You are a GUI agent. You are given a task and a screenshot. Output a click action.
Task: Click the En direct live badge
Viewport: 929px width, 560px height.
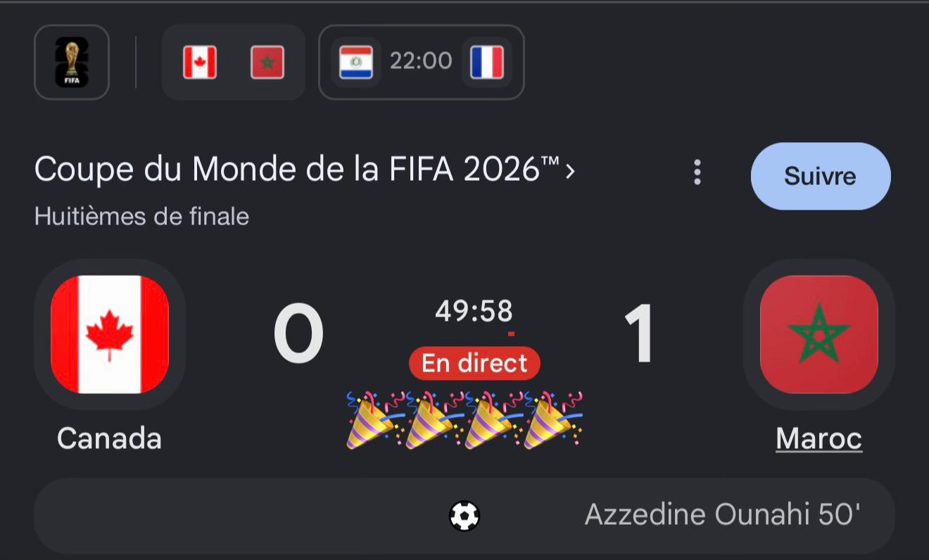pos(475,363)
